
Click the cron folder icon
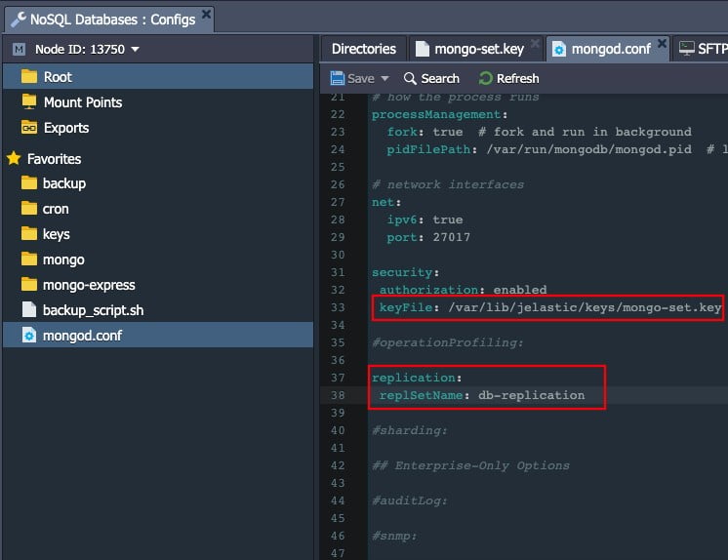[29, 209]
